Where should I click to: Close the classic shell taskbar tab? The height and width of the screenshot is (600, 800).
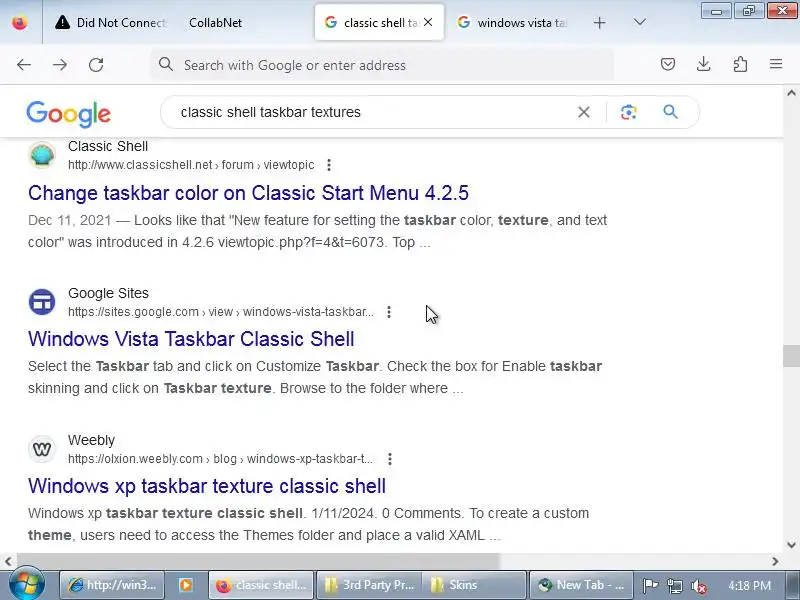[428, 22]
